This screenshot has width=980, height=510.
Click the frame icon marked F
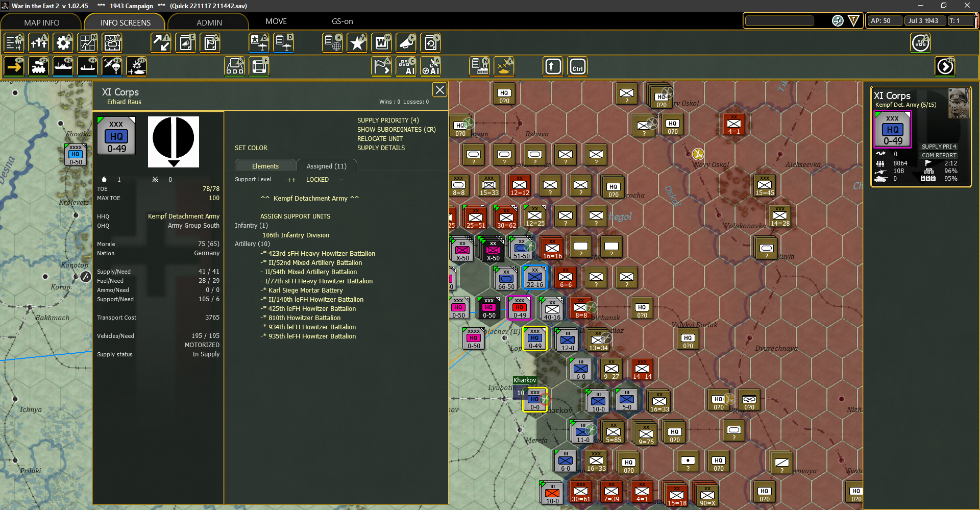(259, 66)
